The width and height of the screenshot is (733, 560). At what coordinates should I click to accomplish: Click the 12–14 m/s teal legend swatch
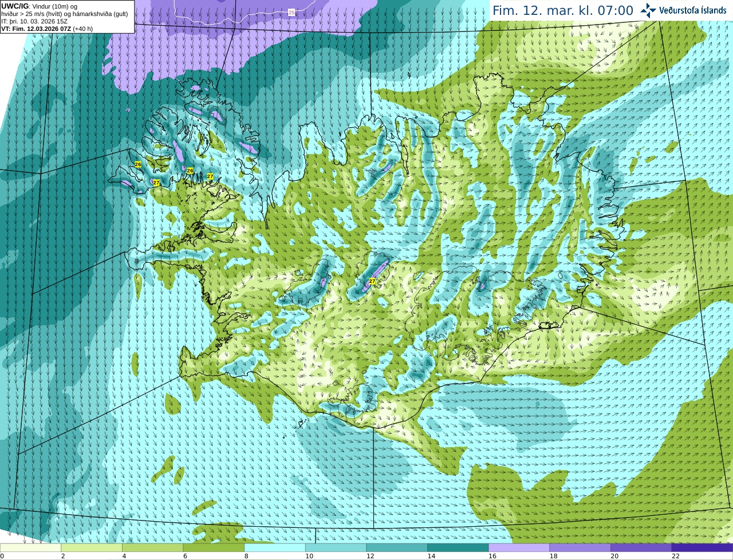(397, 548)
